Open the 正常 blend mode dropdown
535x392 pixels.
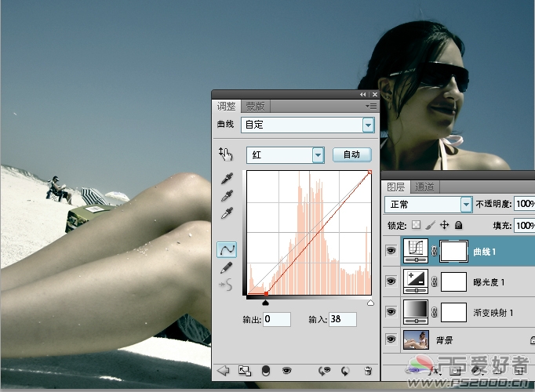click(x=428, y=205)
